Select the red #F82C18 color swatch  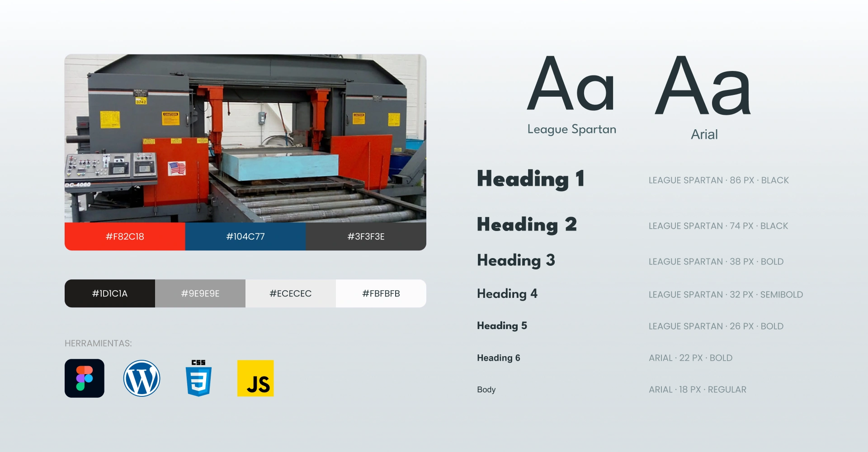click(x=125, y=236)
